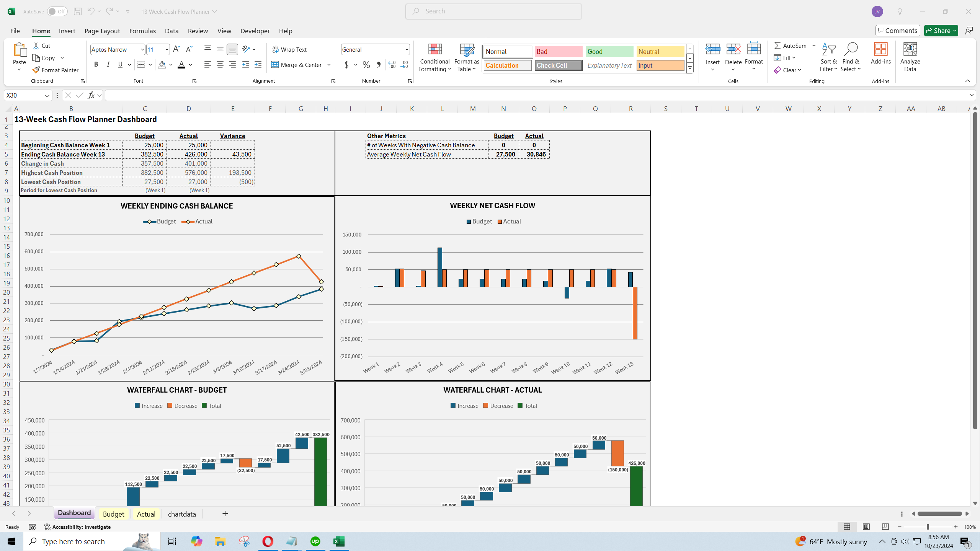Screen dimensions: 980x551
Task: Open the Comments pane
Action: (x=898, y=31)
